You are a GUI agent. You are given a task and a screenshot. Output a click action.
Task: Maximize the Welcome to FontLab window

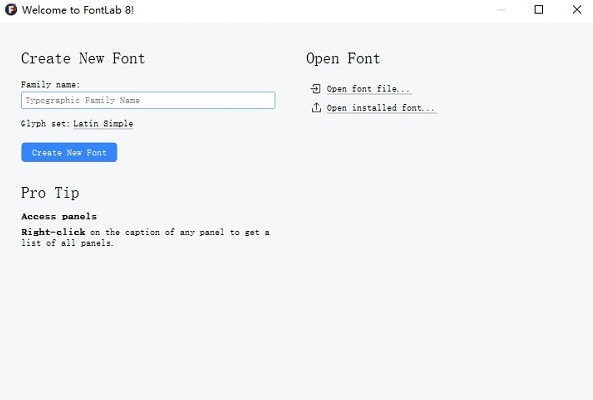pos(539,9)
